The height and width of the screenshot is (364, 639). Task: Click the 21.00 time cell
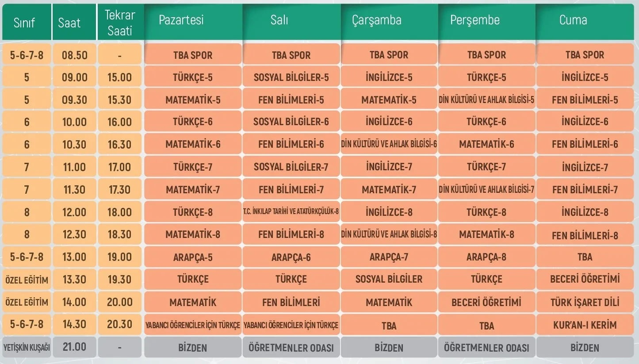point(74,347)
